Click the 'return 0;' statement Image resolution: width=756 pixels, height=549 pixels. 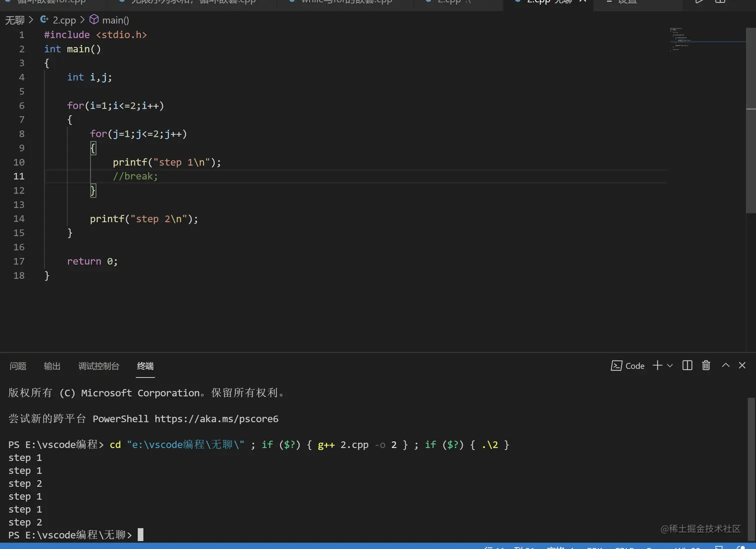pos(92,261)
